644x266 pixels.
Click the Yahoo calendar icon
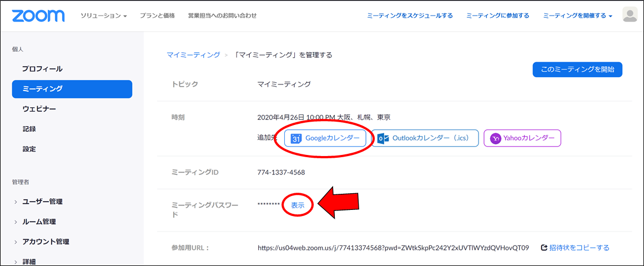coord(495,138)
